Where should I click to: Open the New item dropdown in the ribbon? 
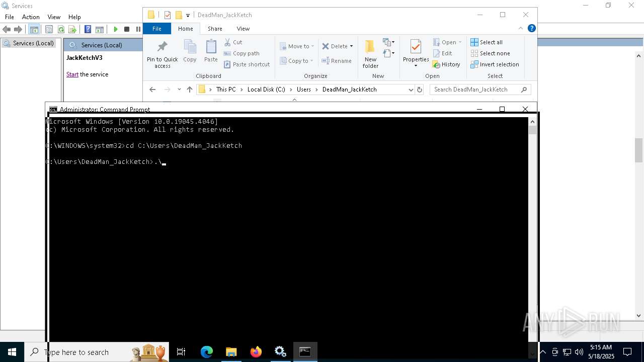tap(388, 42)
